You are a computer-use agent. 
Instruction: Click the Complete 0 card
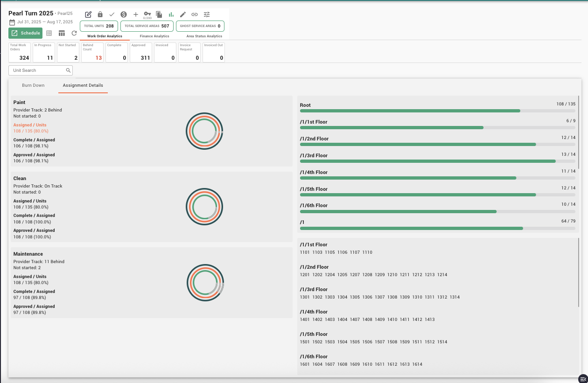coord(117,52)
